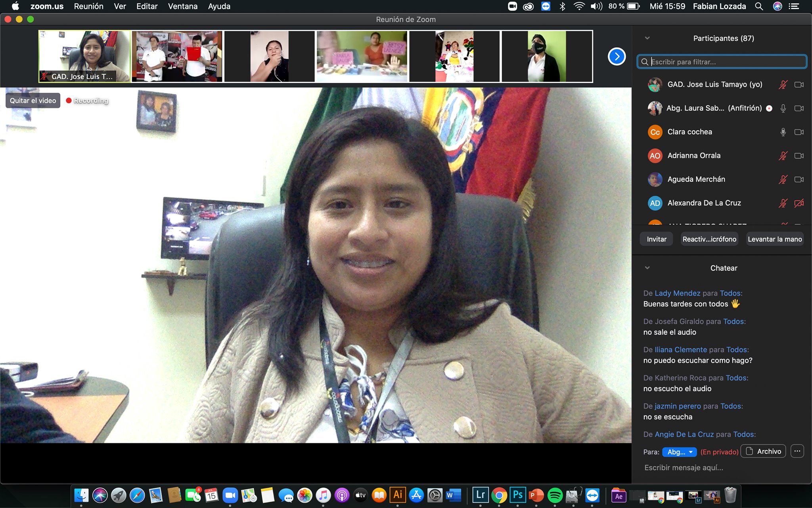The width and height of the screenshot is (812, 508).
Task: Open the Reunión menu
Action: pos(88,6)
